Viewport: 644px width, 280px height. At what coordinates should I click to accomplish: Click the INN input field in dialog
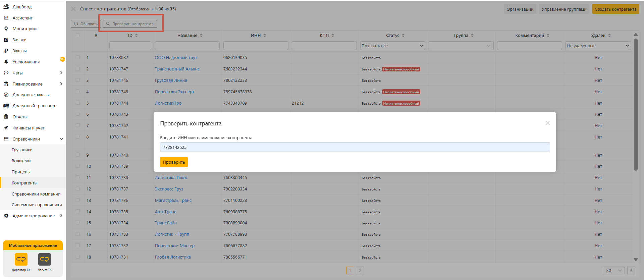coord(355,147)
